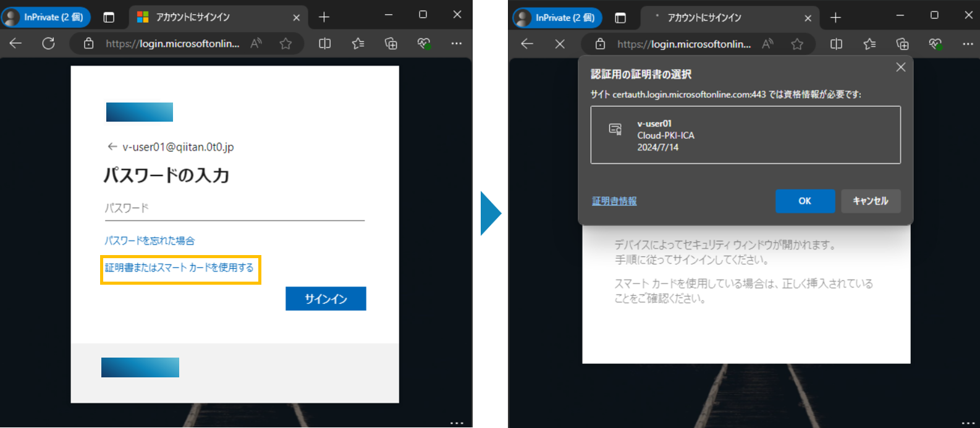Open a new tab in left browser

tap(324, 17)
